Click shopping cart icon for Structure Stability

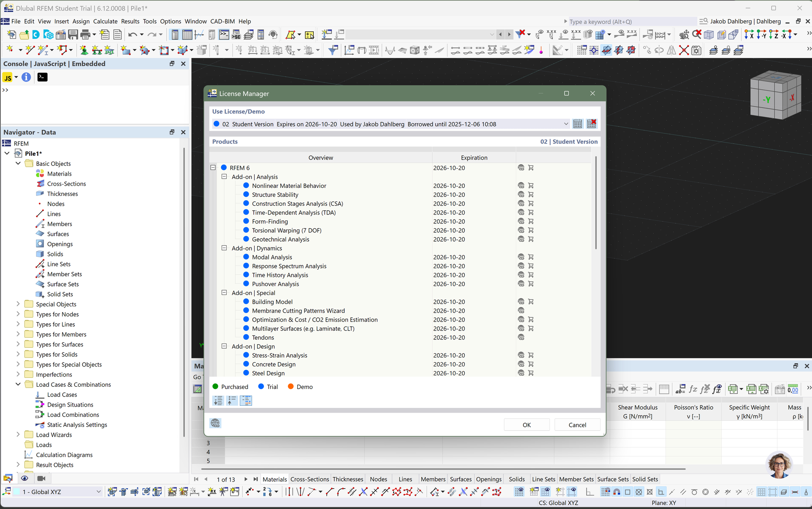tap(531, 195)
